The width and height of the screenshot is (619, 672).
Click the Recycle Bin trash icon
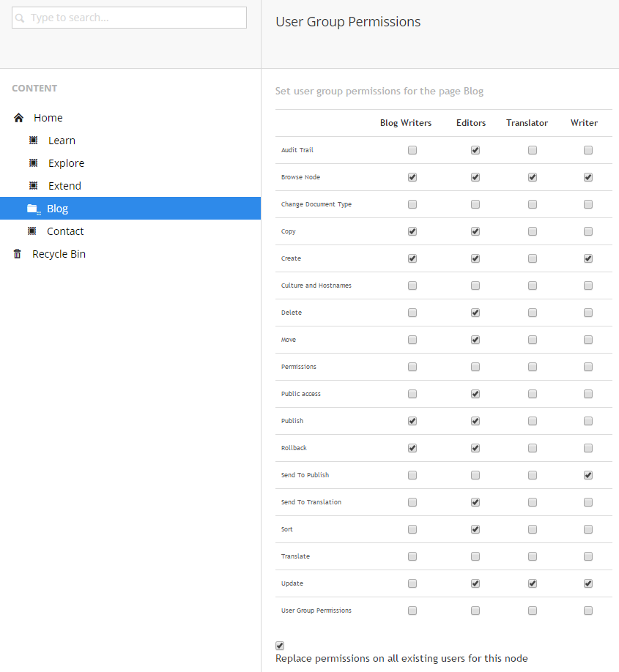(17, 254)
